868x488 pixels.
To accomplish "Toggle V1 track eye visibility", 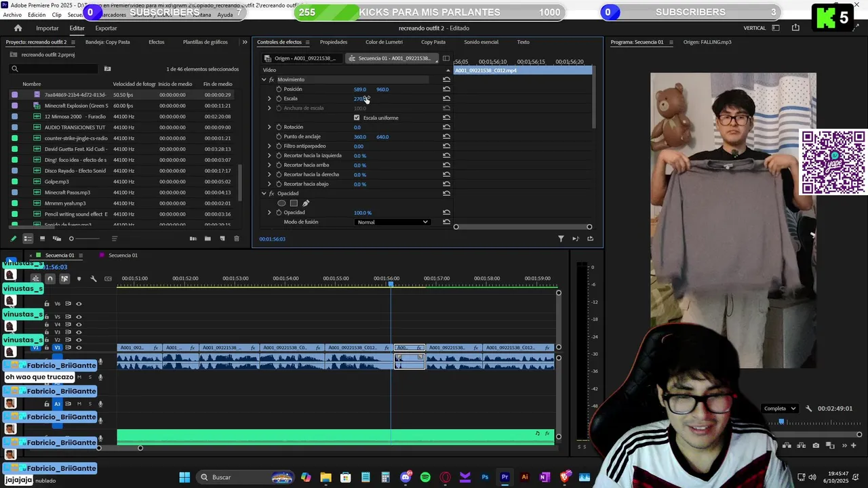I will [79, 348].
